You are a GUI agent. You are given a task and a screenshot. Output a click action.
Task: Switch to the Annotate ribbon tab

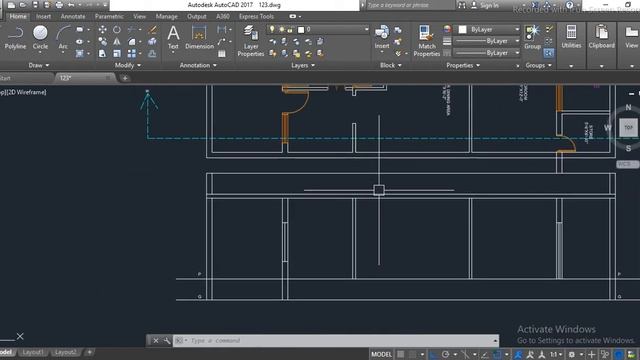[x=73, y=17]
